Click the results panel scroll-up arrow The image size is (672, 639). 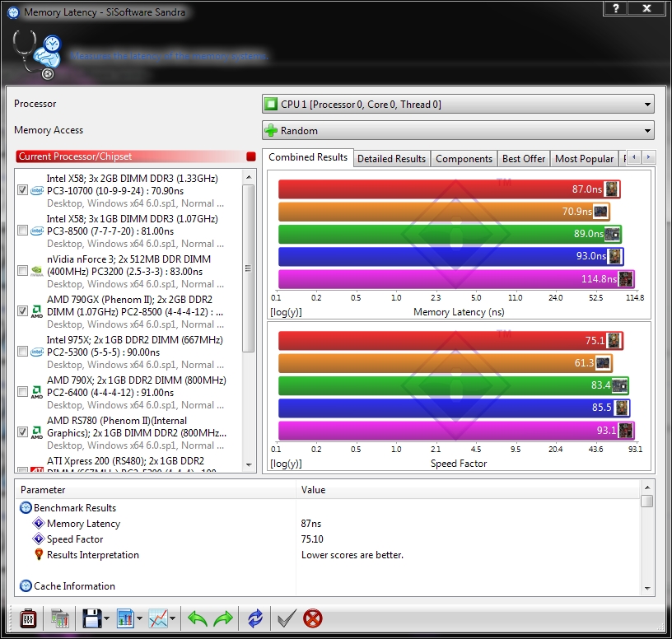(x=647, y=487)
